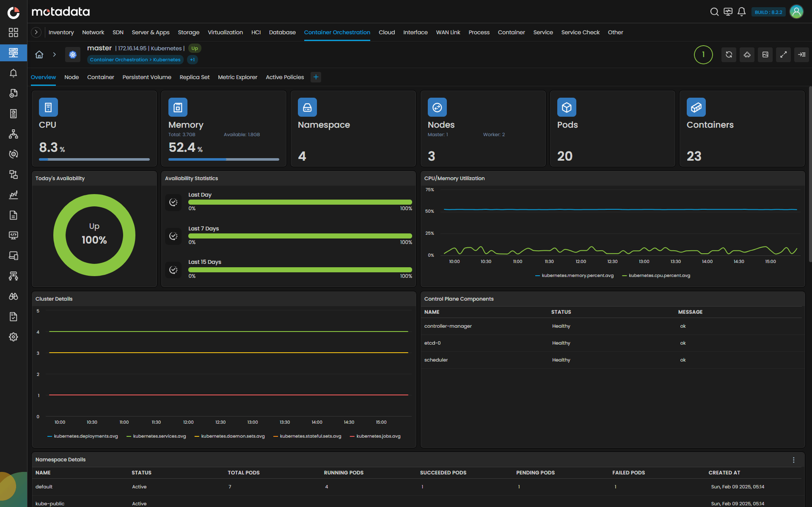
Task: Expand the breadcrumb chevron next to Home
Action: point(55,55)
